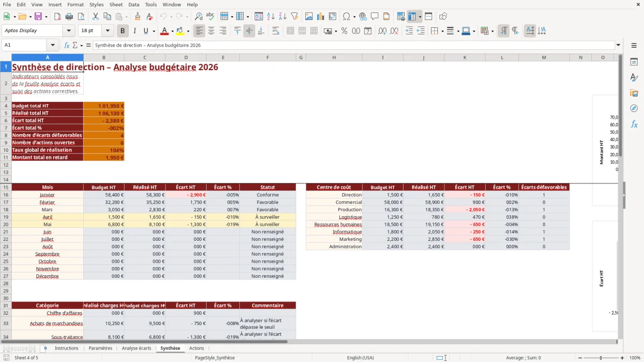The height and width of the screenshot is (362, 644).
Task: Click the Save document icon
Action: (x=38, y=17)
